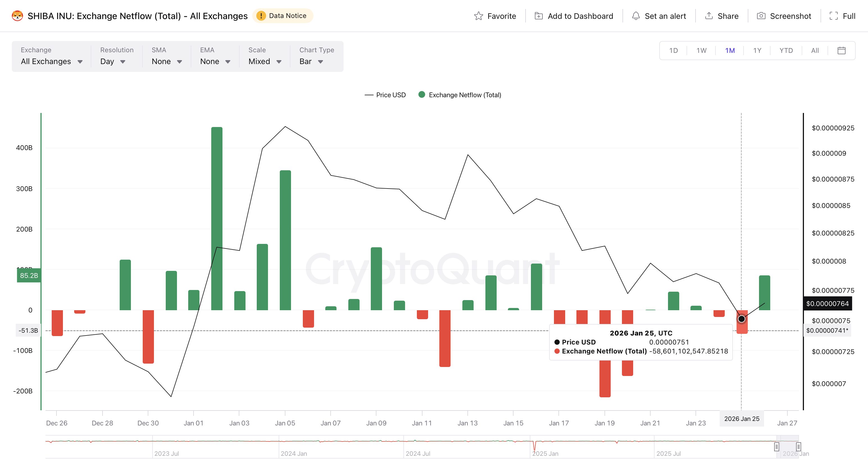The image size is (868, 476).
Task: Click the Share upload icon
Action: point(709,16)
